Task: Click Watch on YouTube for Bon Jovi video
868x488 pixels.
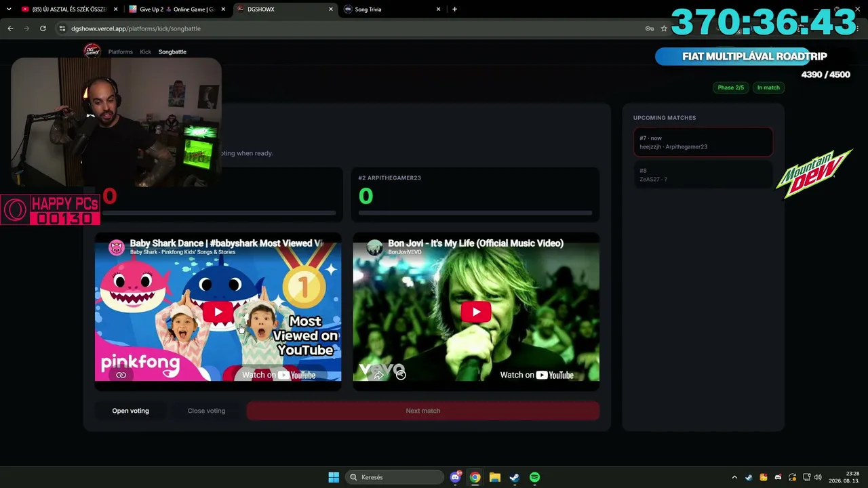Action: point(536,375)
